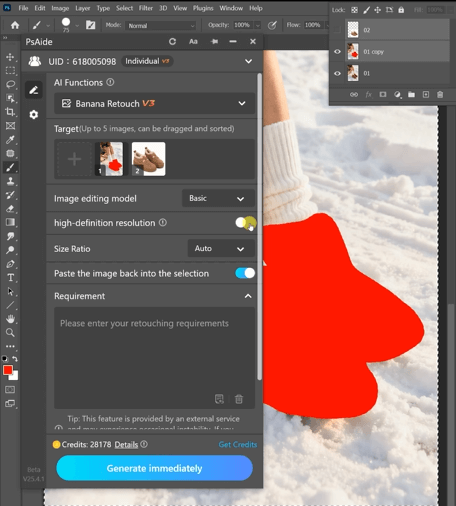Click the Get Credits link
Image resolution: width=456 pixels, height=506 pixels.
(238, 444)
